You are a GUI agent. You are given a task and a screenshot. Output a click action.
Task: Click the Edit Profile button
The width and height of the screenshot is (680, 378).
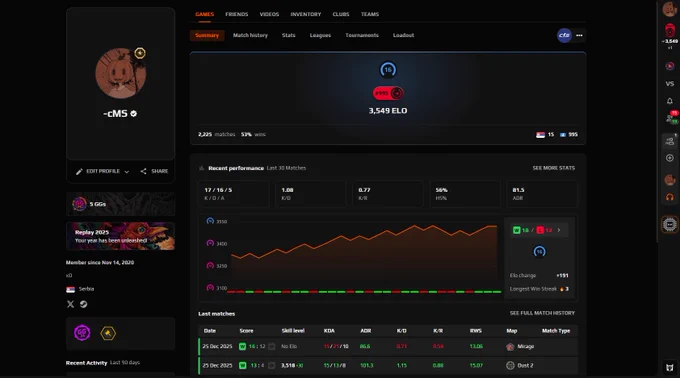102,171
